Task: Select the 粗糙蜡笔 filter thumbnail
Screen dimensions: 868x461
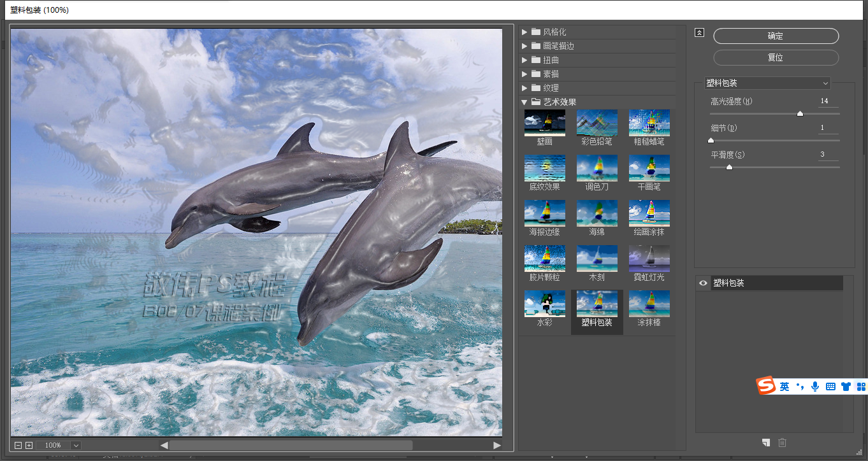Action: [649, 123]
